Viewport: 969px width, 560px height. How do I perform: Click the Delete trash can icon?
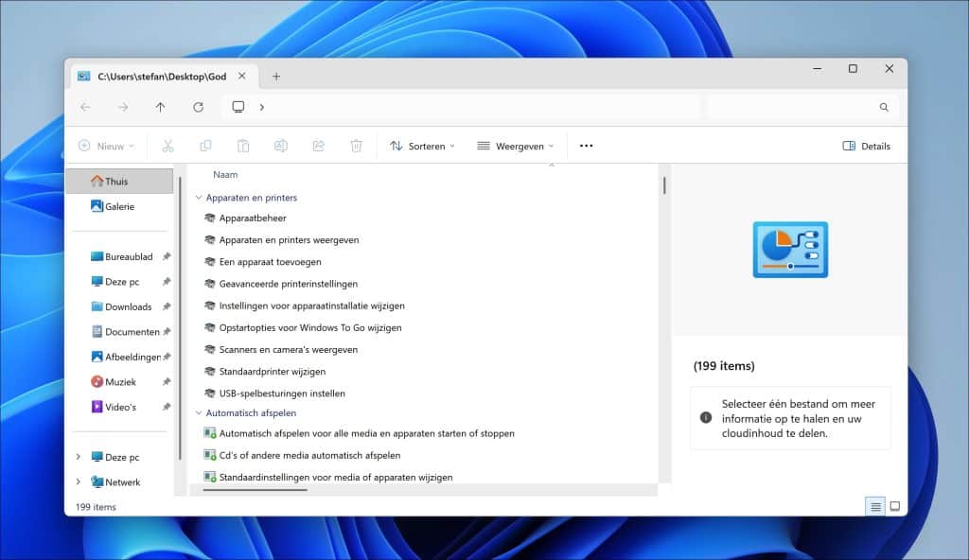[356, 146]
